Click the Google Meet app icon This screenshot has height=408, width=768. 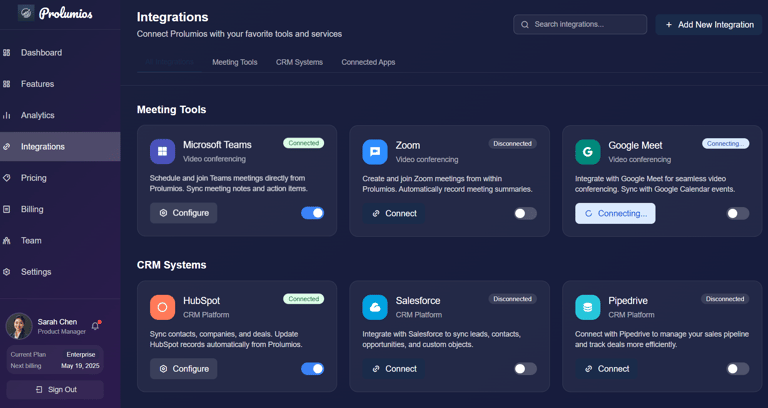tap(588, 152)
